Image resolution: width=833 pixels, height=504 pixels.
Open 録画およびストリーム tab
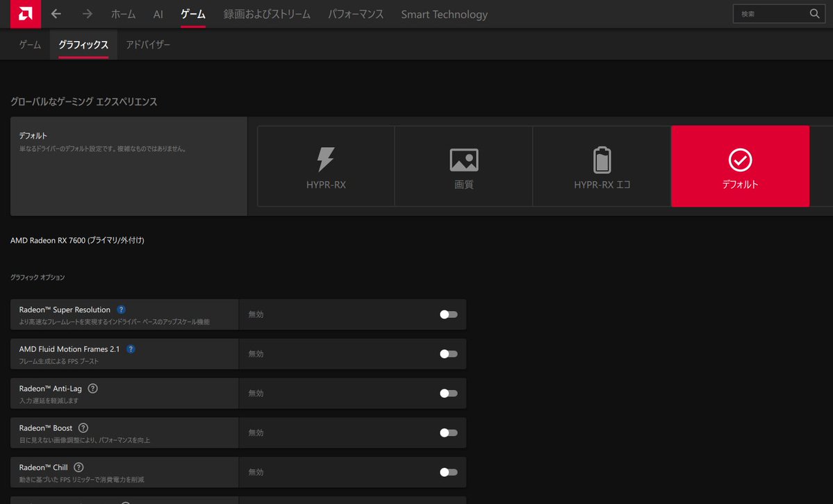click(267, 15)
